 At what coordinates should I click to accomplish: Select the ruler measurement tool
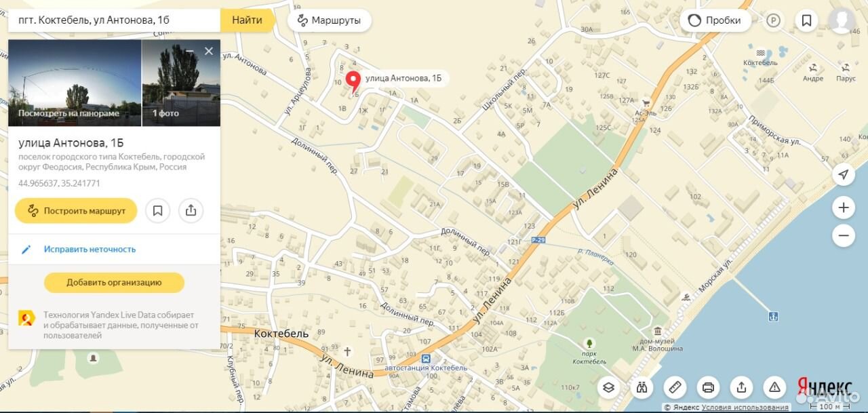[675, 387]
